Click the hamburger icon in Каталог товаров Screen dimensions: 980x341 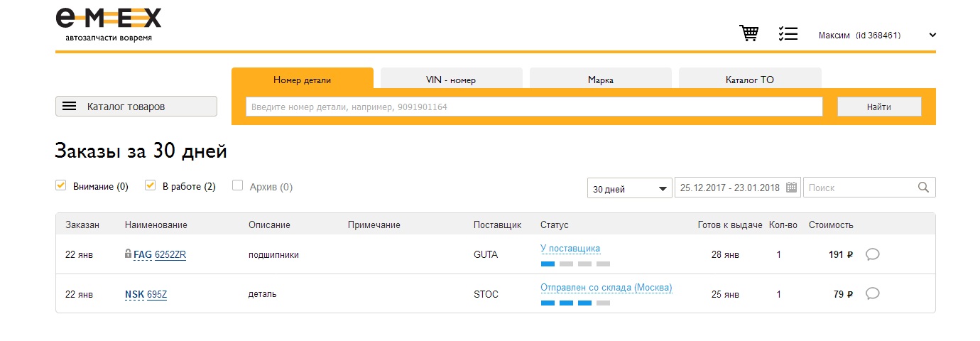point(69,107)
